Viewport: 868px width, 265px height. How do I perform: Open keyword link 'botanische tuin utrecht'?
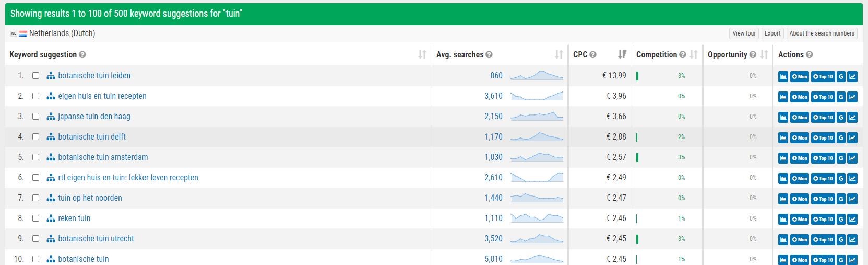[96, 238]
